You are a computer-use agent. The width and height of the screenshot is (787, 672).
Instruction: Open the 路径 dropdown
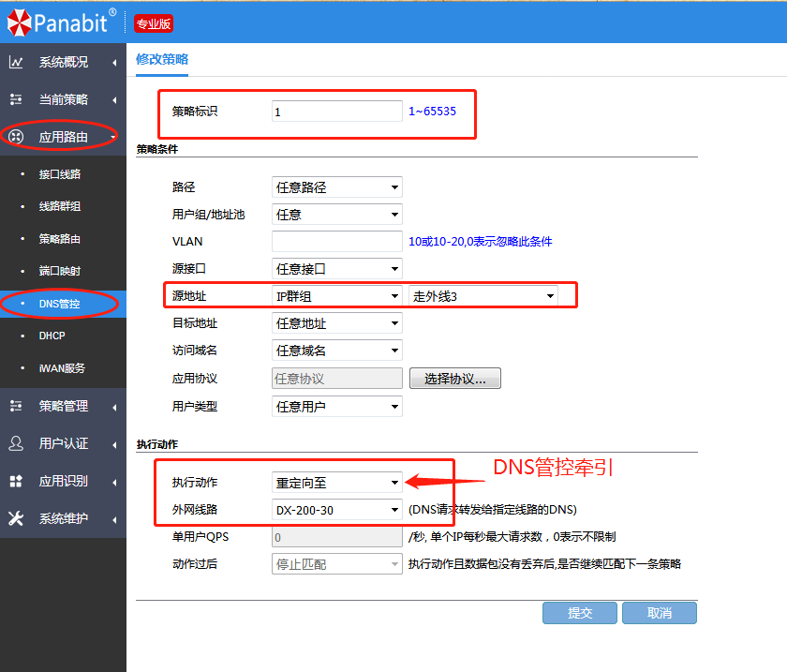pyautogui.click(x=336, y=187)
